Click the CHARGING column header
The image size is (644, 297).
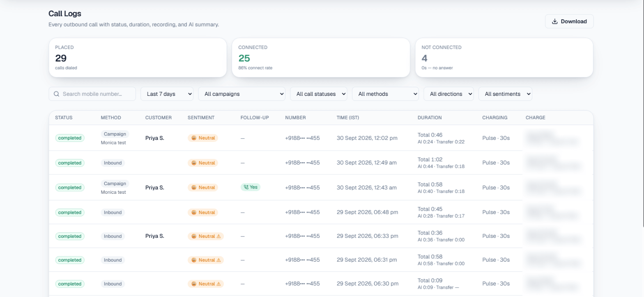pos(495,118)
